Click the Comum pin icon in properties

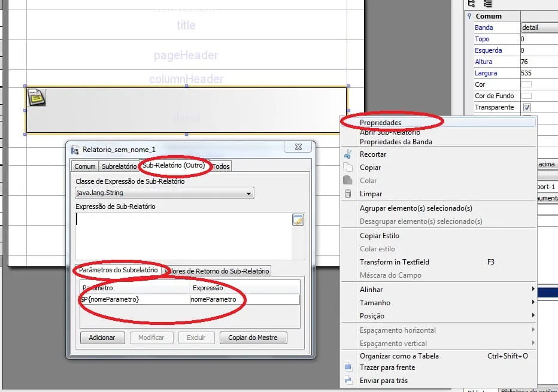469,16
